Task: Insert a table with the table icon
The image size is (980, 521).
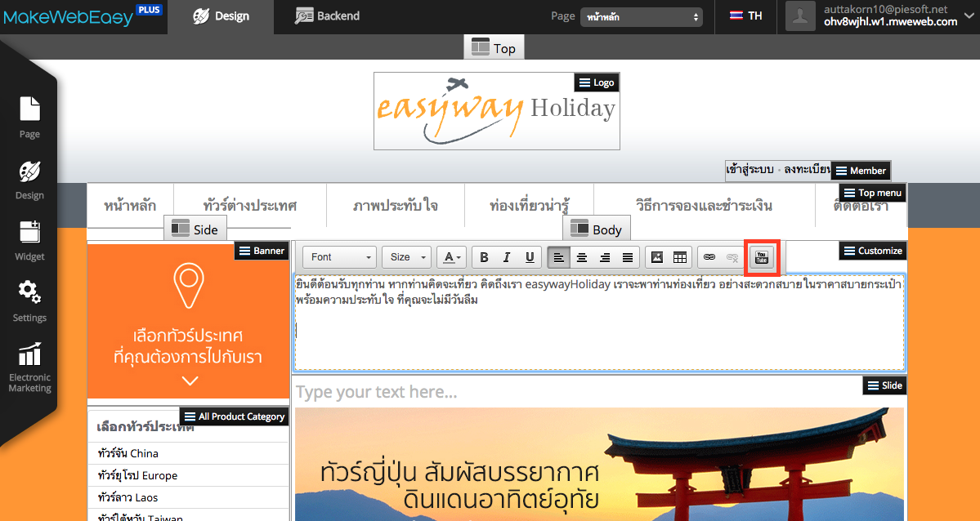Action: tap(679, 257)
